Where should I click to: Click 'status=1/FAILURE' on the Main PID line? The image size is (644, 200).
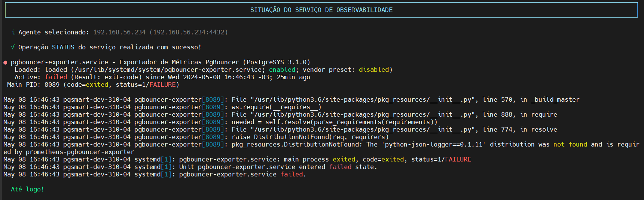[146, 84]
